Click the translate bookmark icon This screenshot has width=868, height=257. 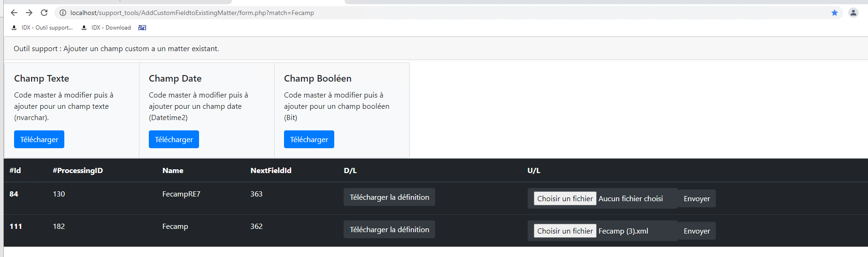click(x=142, y=28)
